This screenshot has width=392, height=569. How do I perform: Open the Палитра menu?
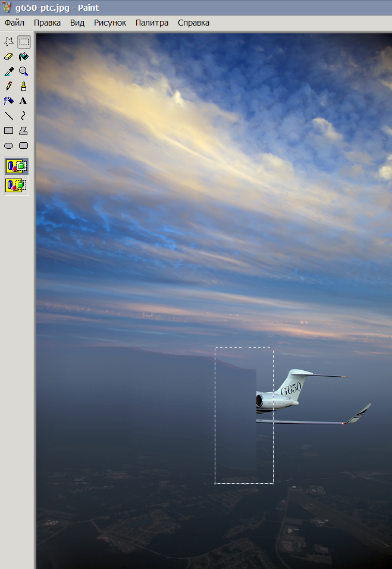152,23
